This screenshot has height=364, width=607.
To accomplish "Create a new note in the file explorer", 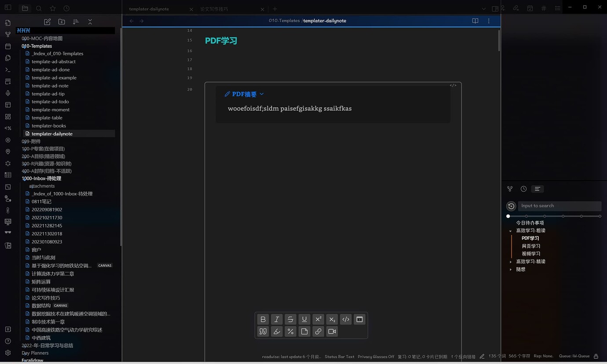I will 48,22.
